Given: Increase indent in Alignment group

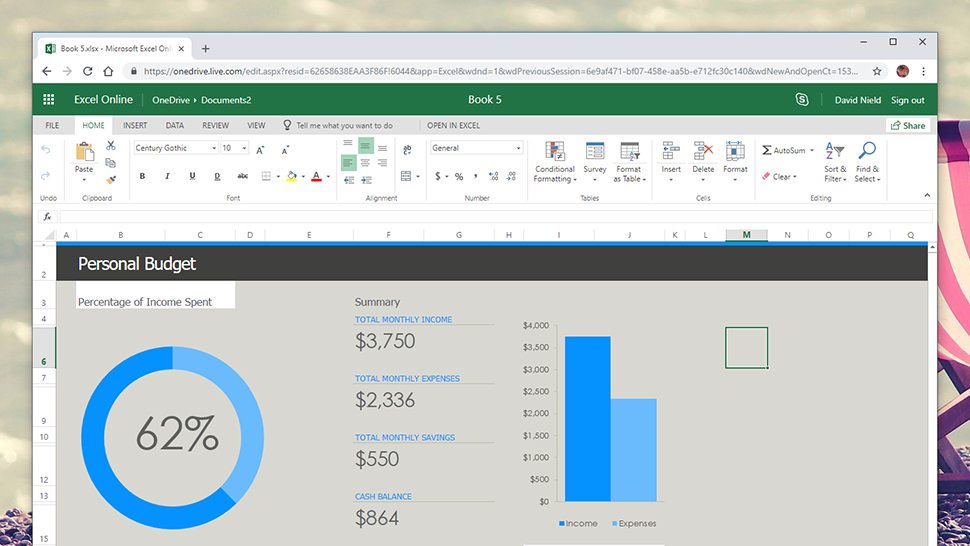Looking at the screenshot, I should [366, 180].
